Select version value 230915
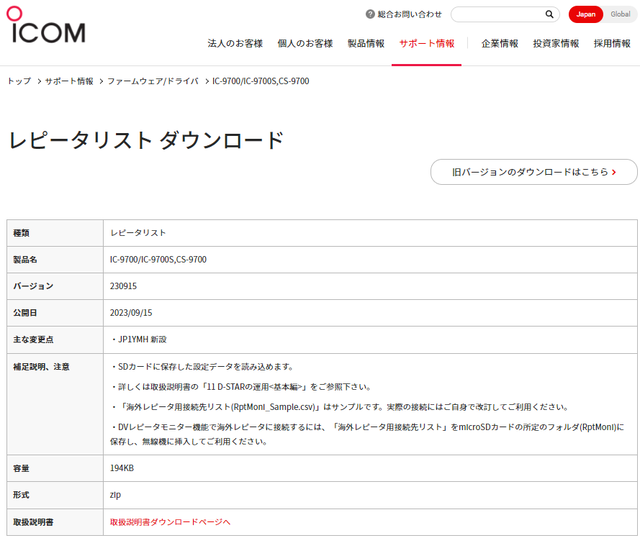Viewport: 640px width, 538px height. coord(123,286)
